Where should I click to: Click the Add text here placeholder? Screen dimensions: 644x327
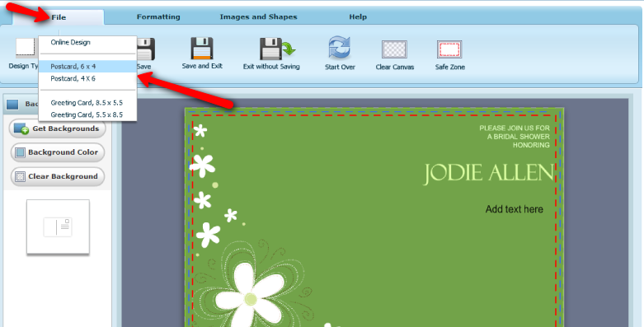[514, 209]
